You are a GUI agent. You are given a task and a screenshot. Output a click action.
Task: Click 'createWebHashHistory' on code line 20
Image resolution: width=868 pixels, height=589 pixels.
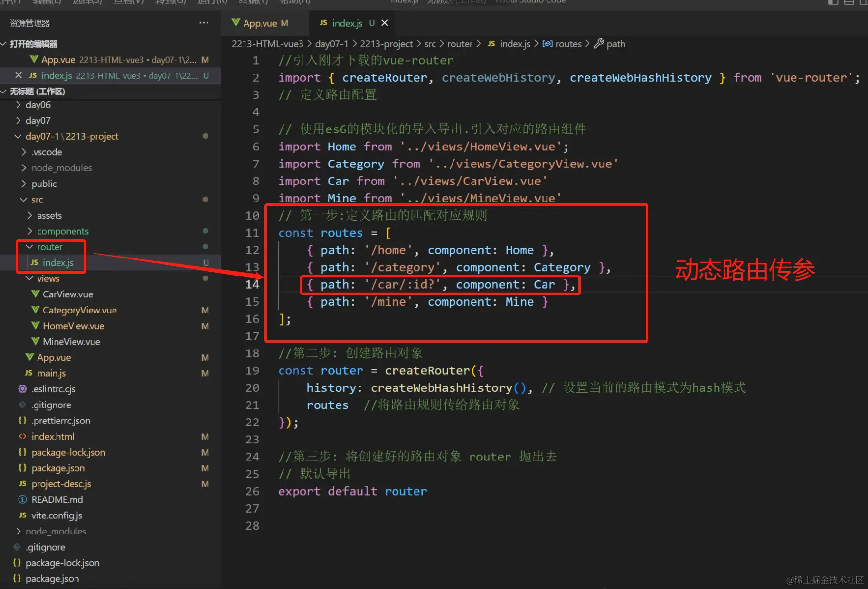[441, 387]
